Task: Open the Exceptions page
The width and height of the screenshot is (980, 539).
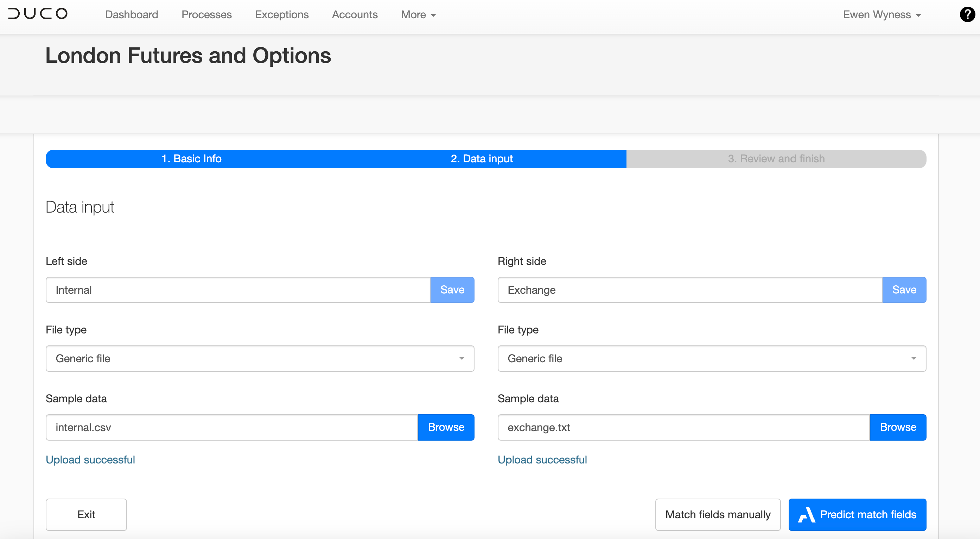Action: [x=281, y=15]
